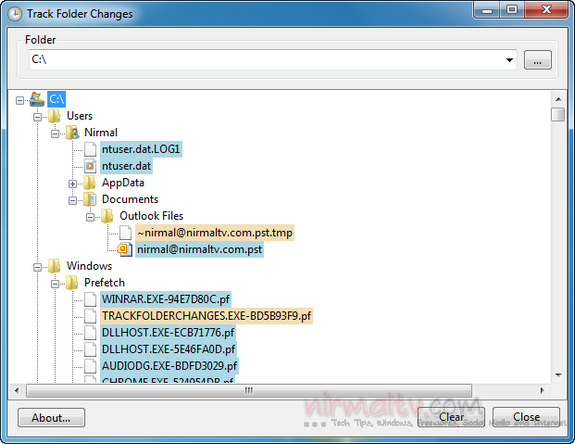Click the Clear button

(x=451, y=417)
